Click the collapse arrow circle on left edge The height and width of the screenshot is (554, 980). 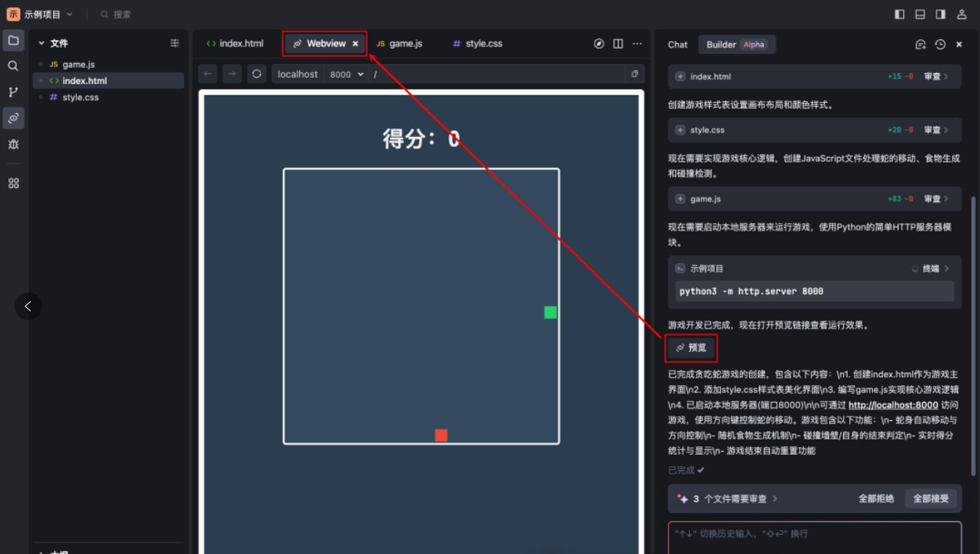click(28, 306)
